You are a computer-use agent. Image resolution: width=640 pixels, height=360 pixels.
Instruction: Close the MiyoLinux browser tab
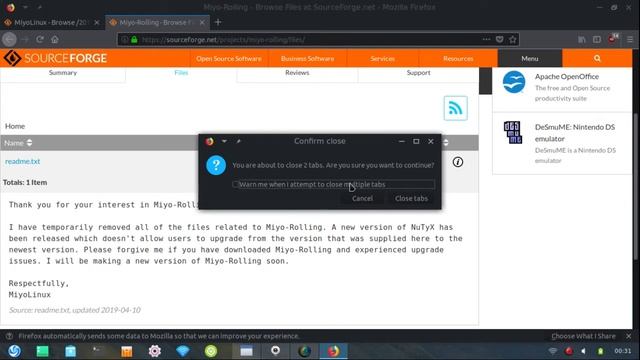coord(97,22)
